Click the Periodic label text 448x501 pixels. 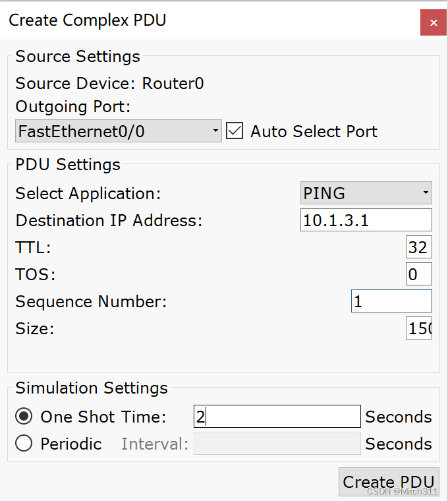[x=70, y=444]
